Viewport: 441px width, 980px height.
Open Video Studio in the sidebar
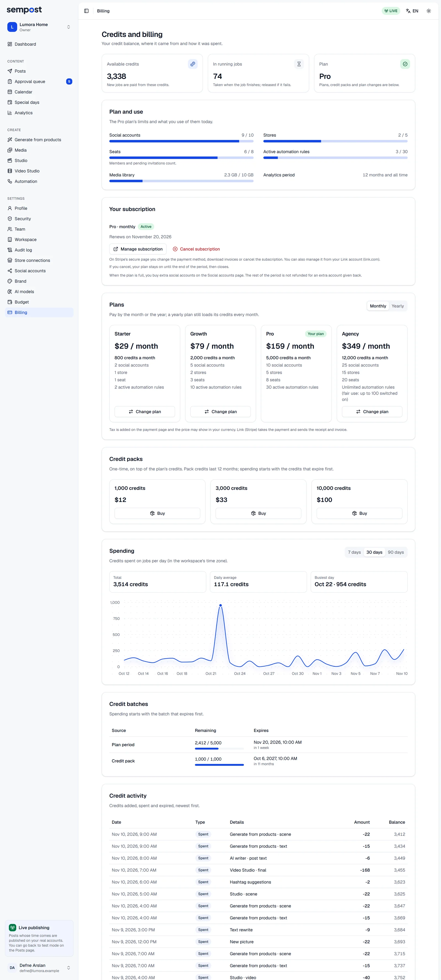[x=39, y=171]
